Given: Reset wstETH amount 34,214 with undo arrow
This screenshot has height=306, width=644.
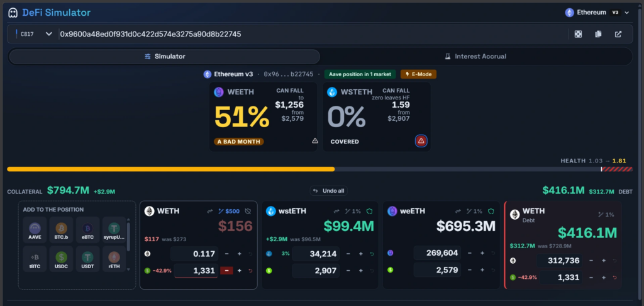Looking at the screenshot, I should tap(372, 254).
